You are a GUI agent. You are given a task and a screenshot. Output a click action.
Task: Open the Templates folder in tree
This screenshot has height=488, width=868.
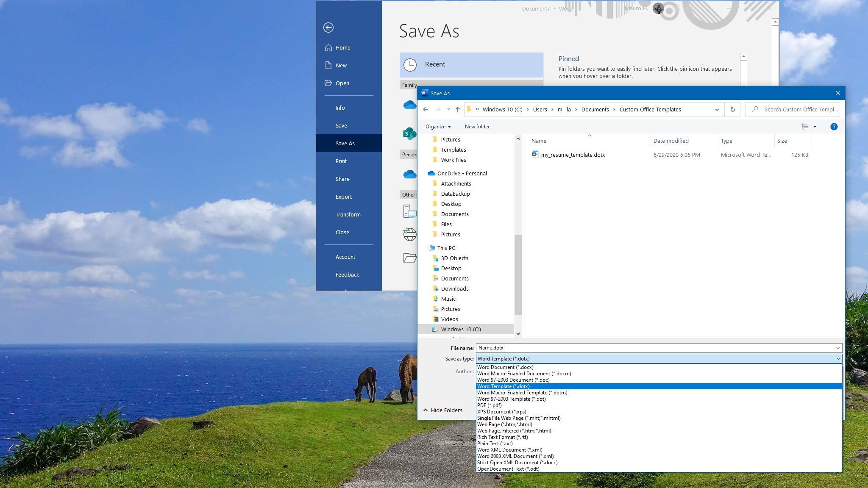[453, 150]
